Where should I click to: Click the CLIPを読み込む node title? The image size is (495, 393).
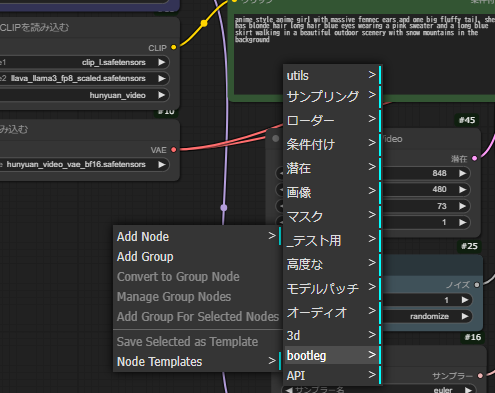coord(34,27)
